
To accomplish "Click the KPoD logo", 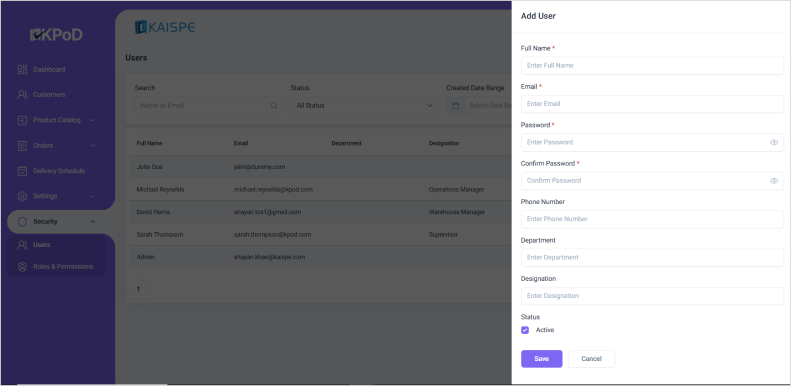I will pos(56,35).
